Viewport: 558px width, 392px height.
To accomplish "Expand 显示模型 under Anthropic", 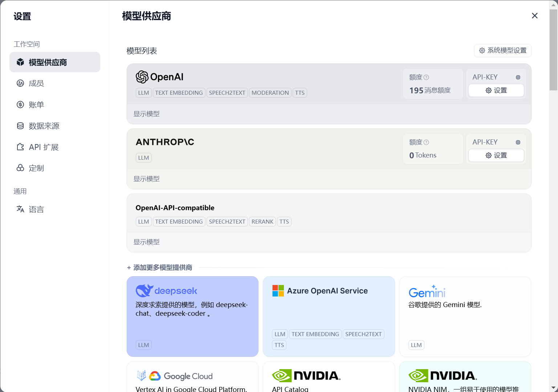I will coord(147,179).
